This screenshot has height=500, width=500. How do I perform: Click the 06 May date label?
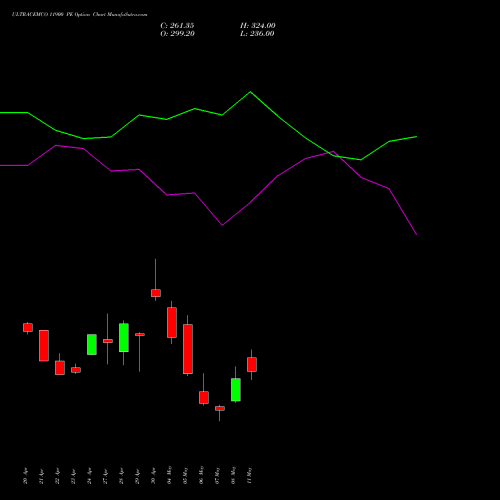pyautogui.click(x=202, y=475)
